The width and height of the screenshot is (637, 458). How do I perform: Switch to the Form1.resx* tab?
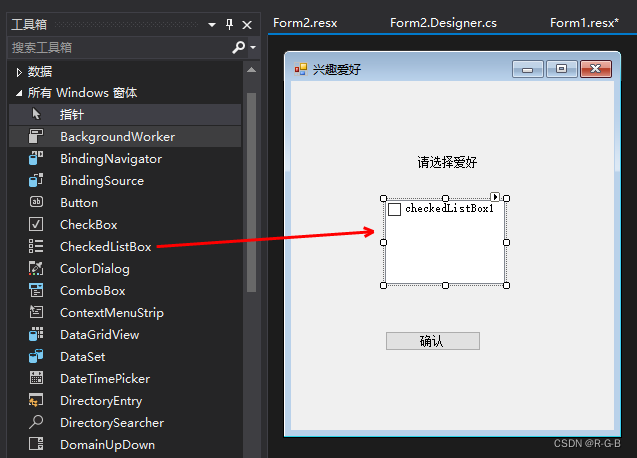(x=584, y=23)
